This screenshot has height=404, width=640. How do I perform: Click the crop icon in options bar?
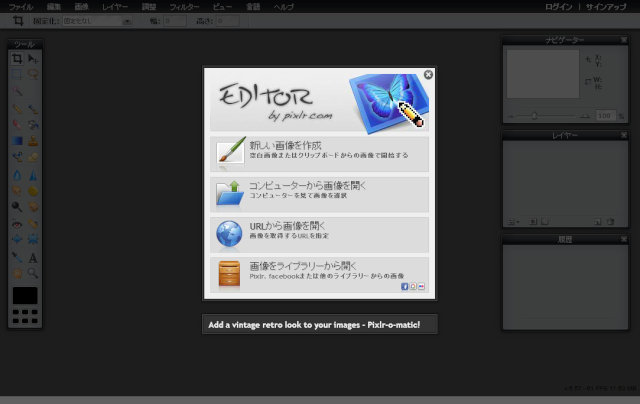(18, 20)
